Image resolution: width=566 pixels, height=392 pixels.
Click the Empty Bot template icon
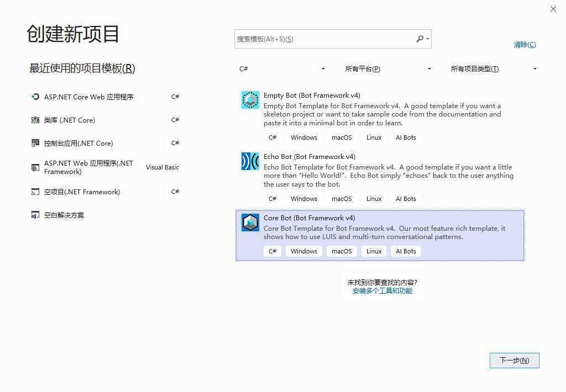pos(250,100)
